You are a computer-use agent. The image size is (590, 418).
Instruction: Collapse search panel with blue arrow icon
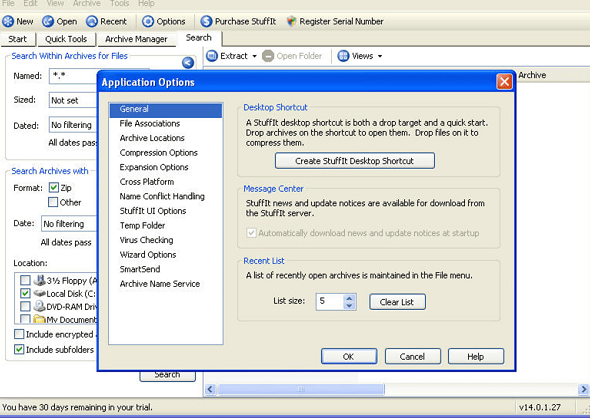(188, 62)
